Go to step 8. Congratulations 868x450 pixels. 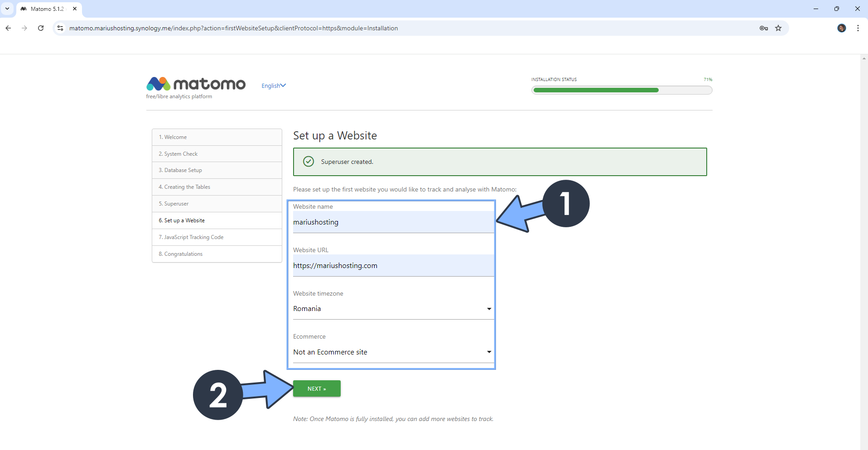point(217,254)
